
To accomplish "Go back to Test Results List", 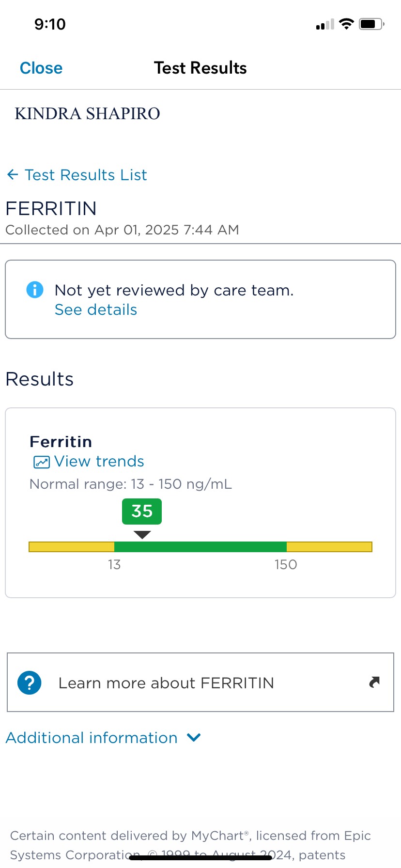I will pyautogui.click(x=86, y=175).
